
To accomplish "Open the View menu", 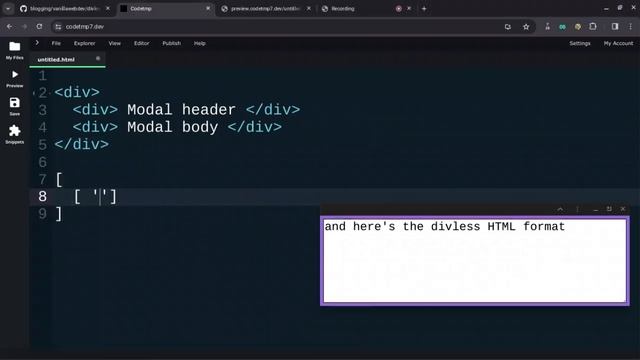I will (114, 43).
